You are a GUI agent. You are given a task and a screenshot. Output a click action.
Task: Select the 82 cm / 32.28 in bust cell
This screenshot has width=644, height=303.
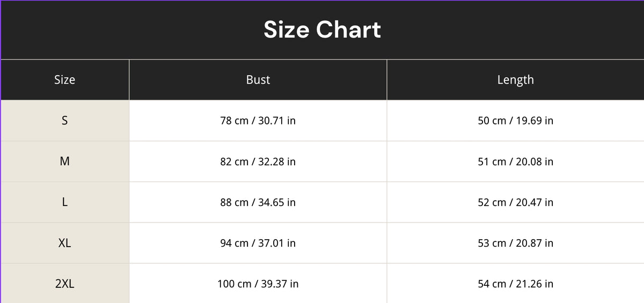[258, 161]
